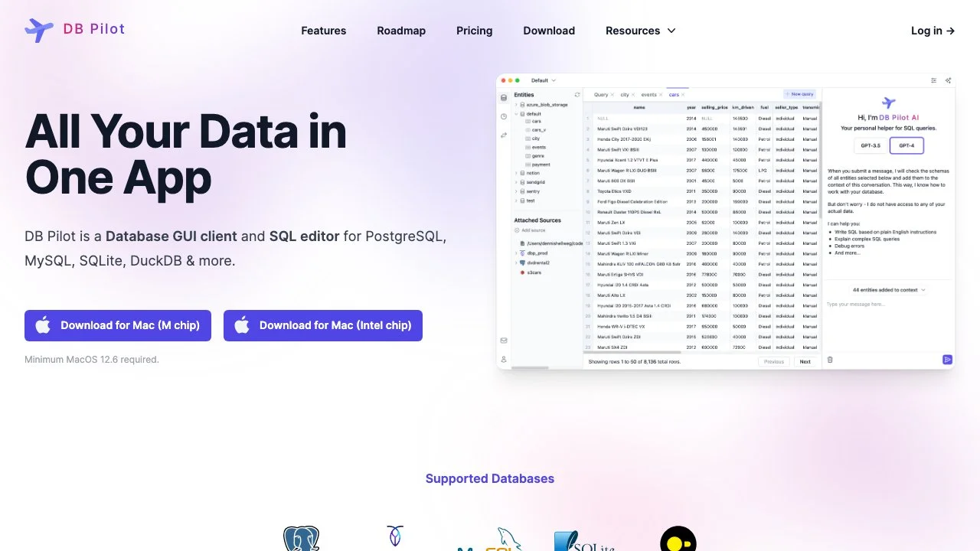980x551 pixels.
Task: Click the trash icon in the AI chat panel
Action: pyautogui.click(x=830, y=359)
